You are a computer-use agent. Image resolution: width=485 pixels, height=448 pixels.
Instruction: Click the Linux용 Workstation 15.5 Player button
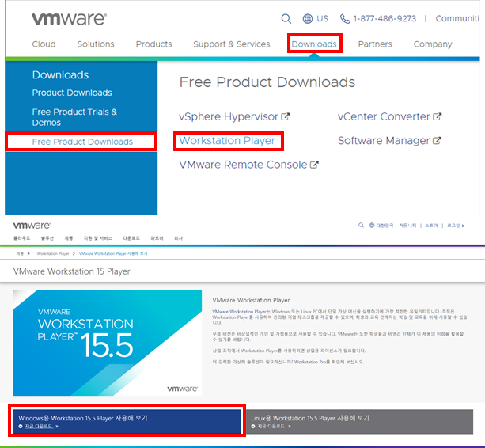click(x=359, y=421)
